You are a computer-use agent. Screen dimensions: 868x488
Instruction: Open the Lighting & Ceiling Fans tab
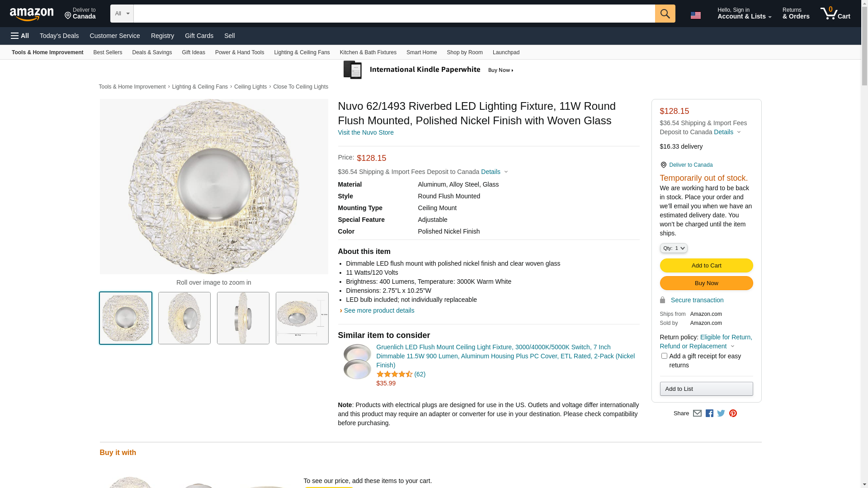302,52
